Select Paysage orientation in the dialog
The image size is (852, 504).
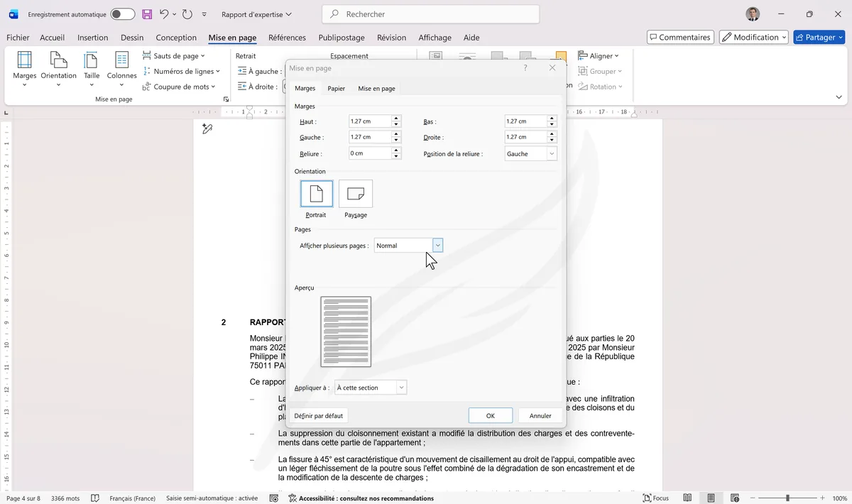355,193
